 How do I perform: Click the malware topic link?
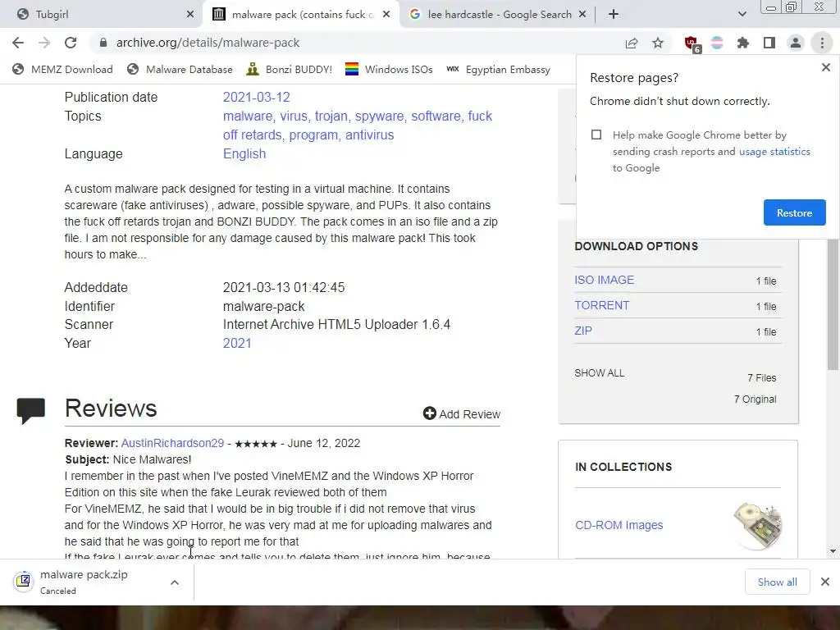pos(248,116)
